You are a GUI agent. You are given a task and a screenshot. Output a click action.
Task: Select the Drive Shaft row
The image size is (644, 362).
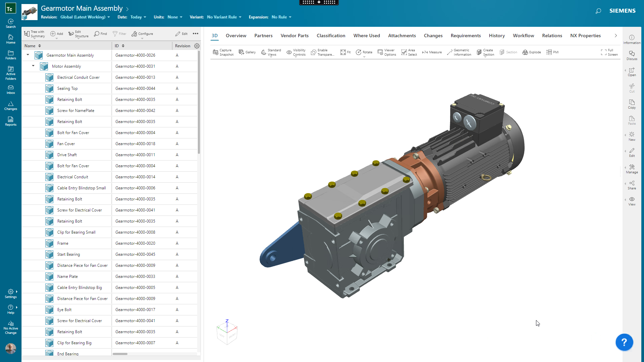[x=67, y=155]
